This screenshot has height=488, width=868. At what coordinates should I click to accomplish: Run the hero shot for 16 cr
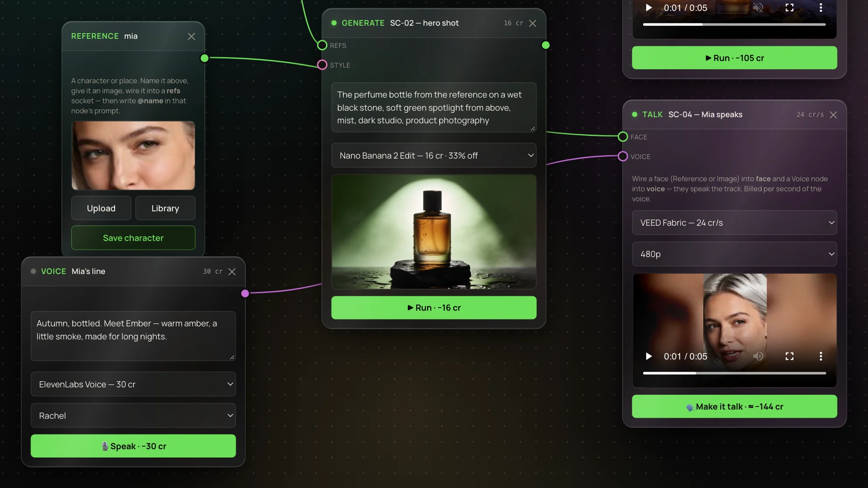[434, 308]
